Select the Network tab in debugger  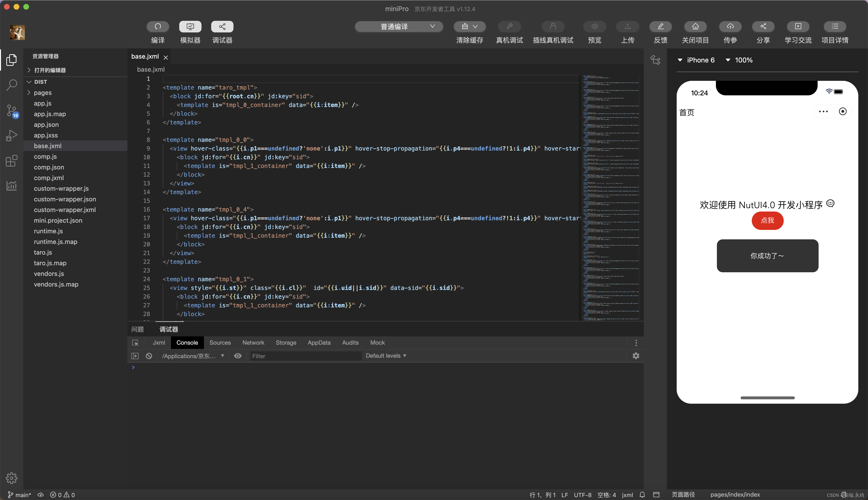(253, 342)
